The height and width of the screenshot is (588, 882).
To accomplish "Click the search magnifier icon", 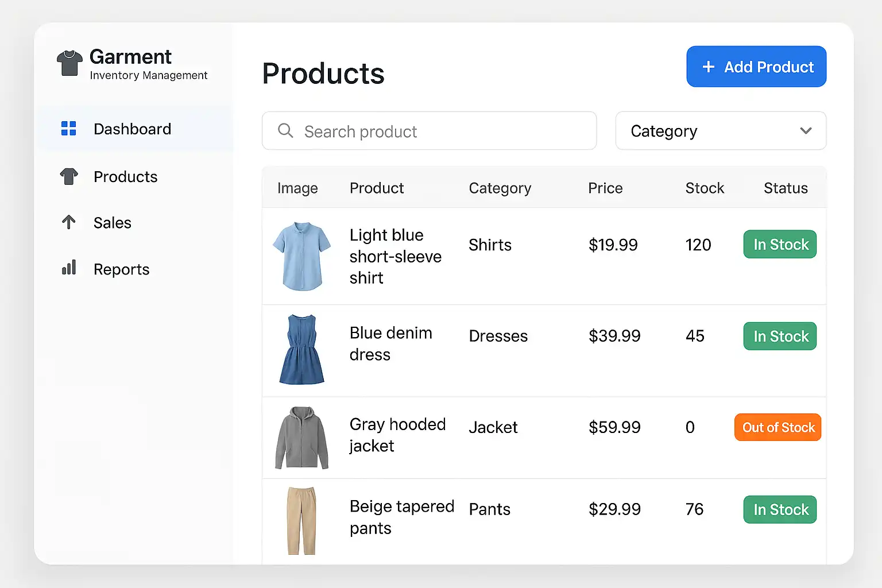I will [285, 131].
